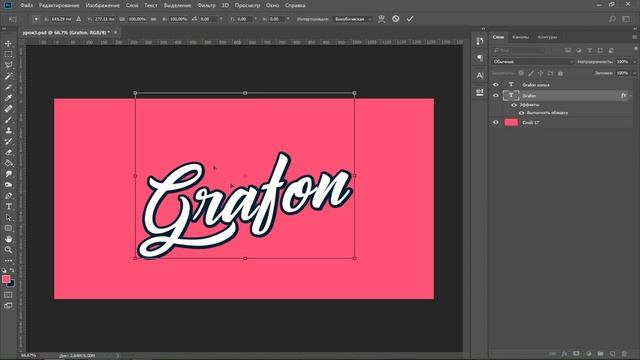Select the Clone Stamp tool
This screenshot has height=360, width=640.
point(8,130)
